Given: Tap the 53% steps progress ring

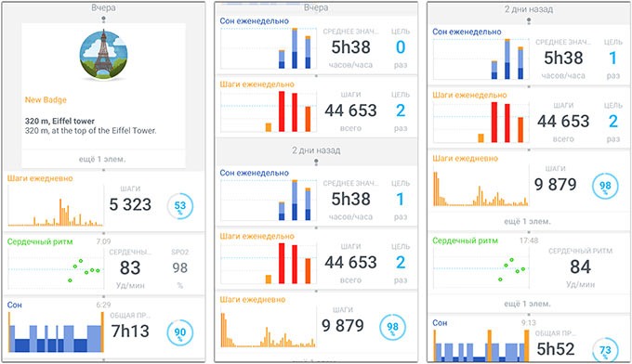Looking at the screenshot, I should point(180,206).
